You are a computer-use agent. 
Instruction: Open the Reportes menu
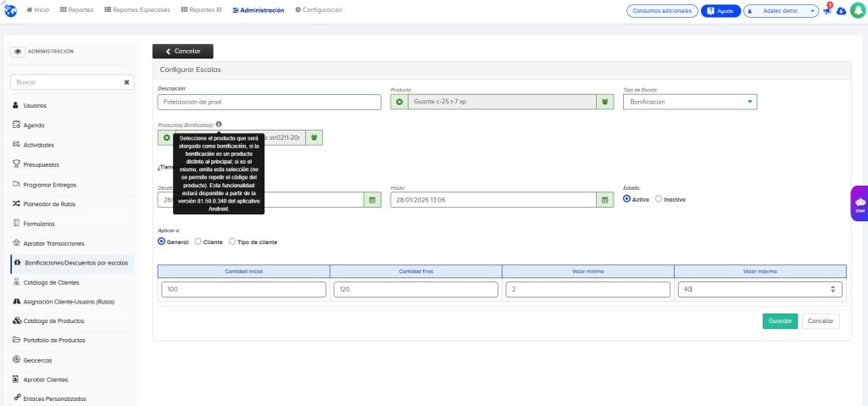coord(76,10)
